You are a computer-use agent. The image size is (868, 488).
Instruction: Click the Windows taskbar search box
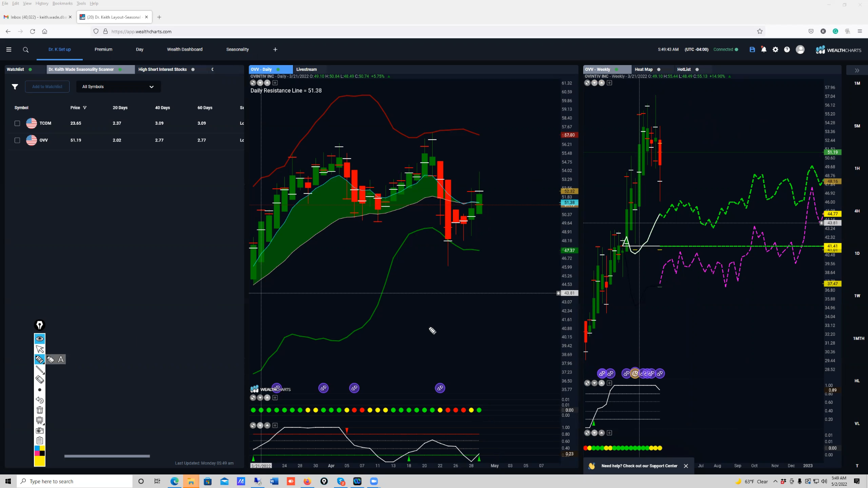[x=75, y=481]
